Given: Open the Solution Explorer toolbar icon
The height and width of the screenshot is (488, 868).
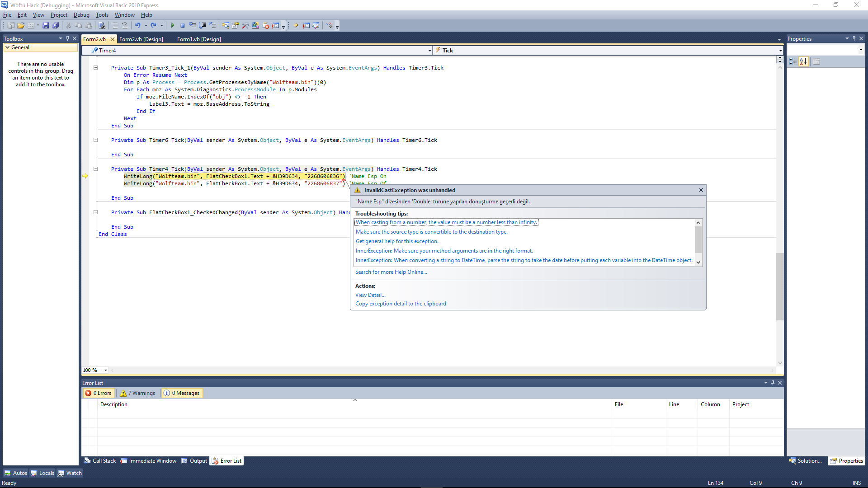Looking at the screenshot, I should click(x=225, y=26).
